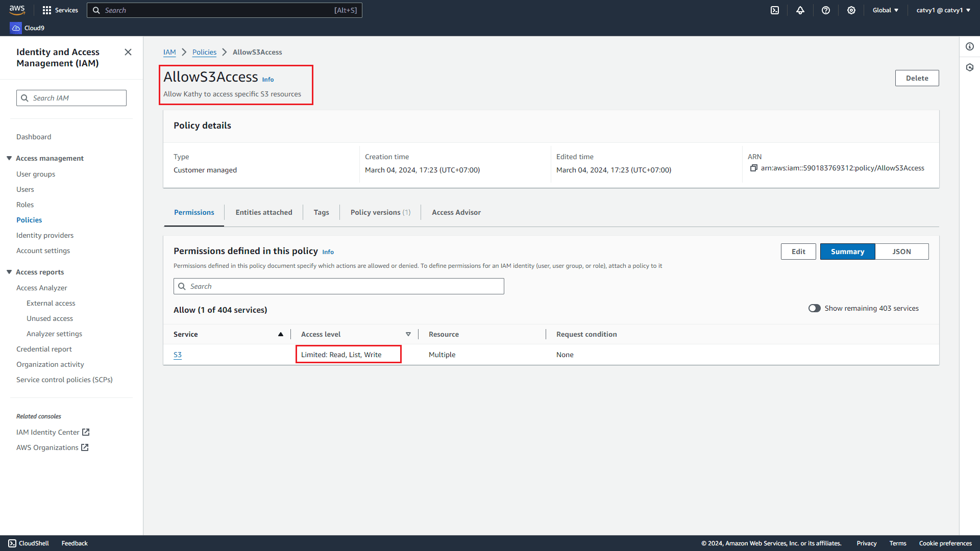Click the Edit button for policy permissions
Image resolution: width=980 pixels, height=551 pixels.
coord(798,251)
